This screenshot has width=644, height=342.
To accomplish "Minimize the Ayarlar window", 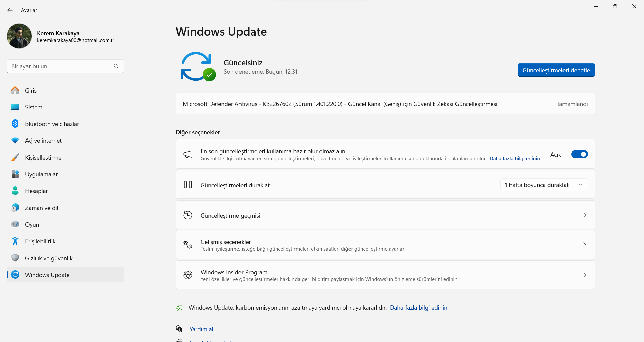I will [596, 6].
